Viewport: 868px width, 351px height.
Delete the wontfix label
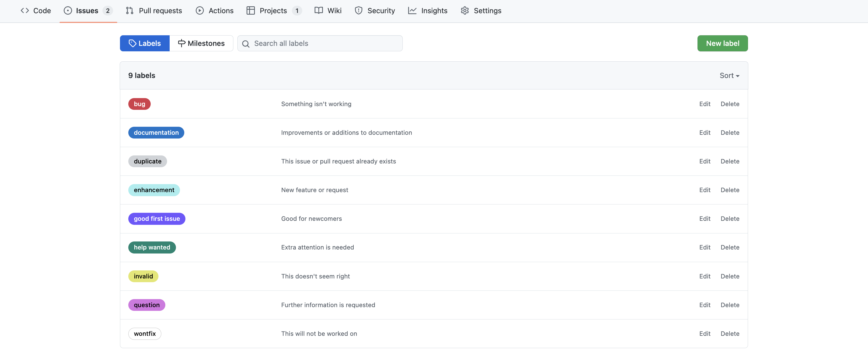pos(730,333)
